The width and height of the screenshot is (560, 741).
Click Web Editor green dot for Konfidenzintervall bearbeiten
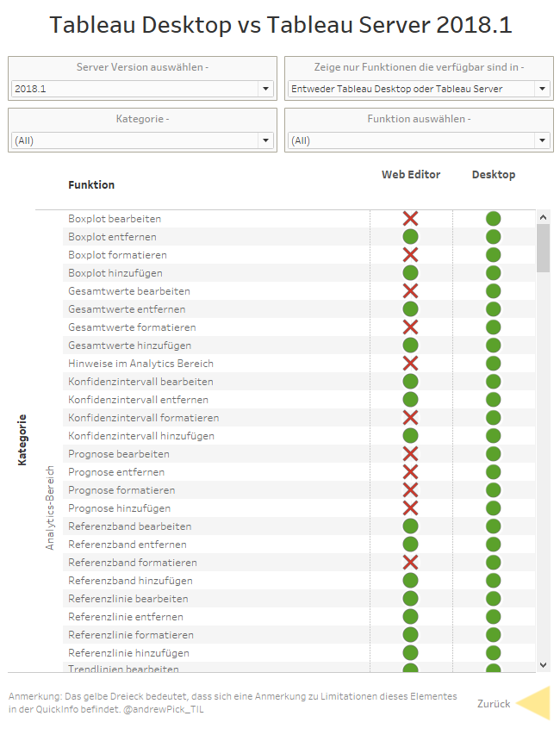tap(410, 382)
